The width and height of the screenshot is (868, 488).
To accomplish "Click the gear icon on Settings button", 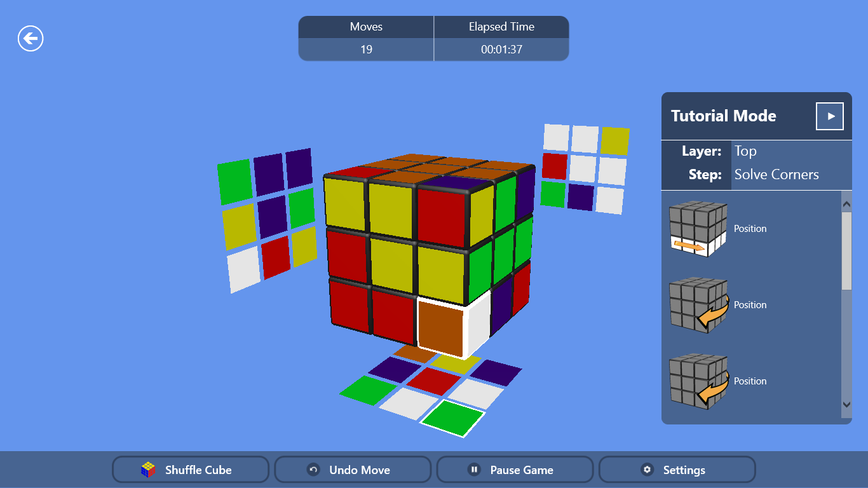I will [x=647, y=470].
